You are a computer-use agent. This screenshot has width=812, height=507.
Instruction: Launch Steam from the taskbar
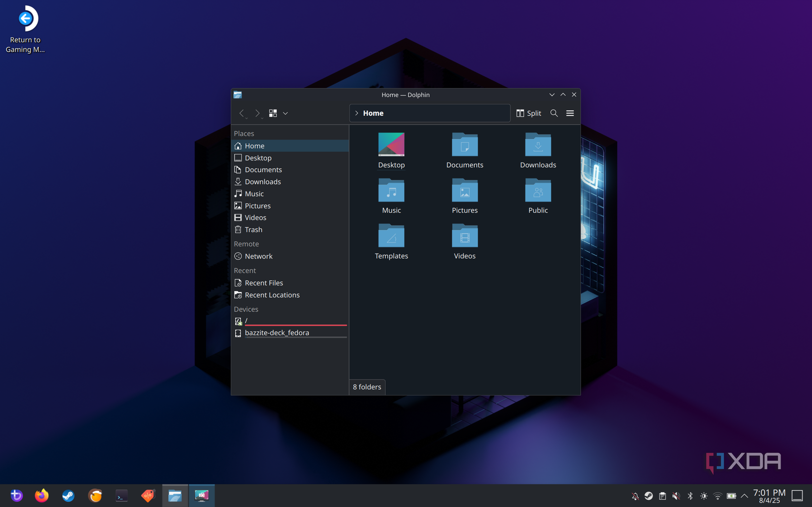(68, 496)
